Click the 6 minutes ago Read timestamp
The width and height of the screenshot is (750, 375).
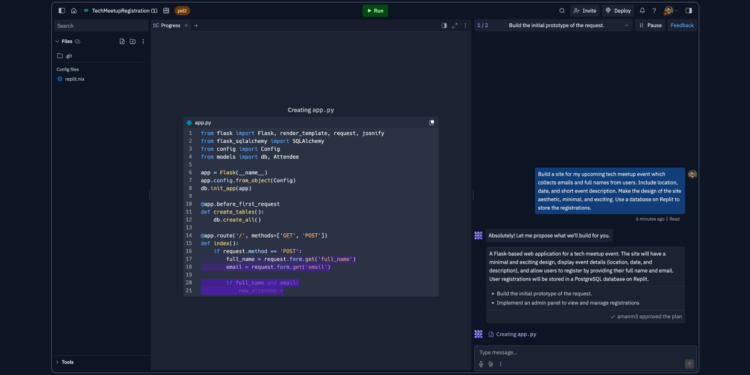click(x=657, y=219)
